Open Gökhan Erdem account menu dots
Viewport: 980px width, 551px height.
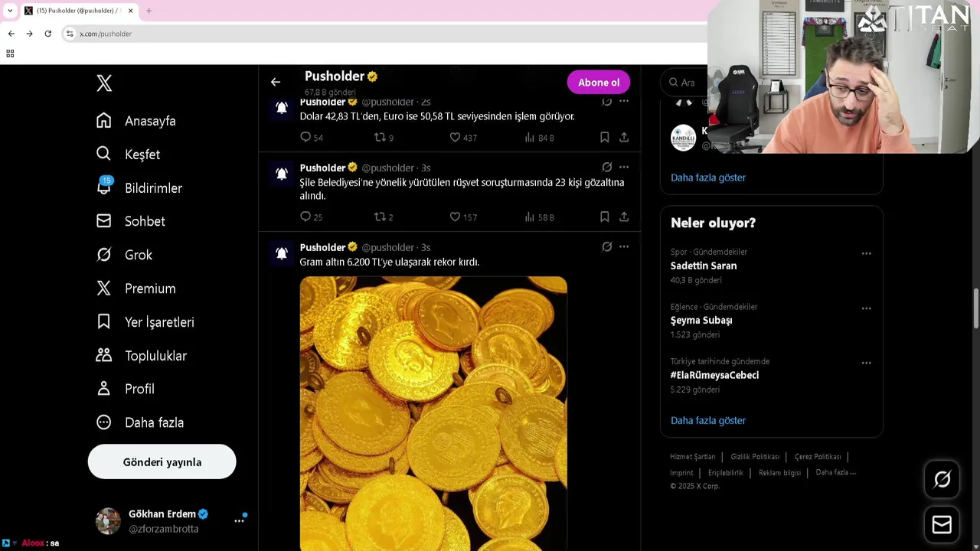coord(239,520)
